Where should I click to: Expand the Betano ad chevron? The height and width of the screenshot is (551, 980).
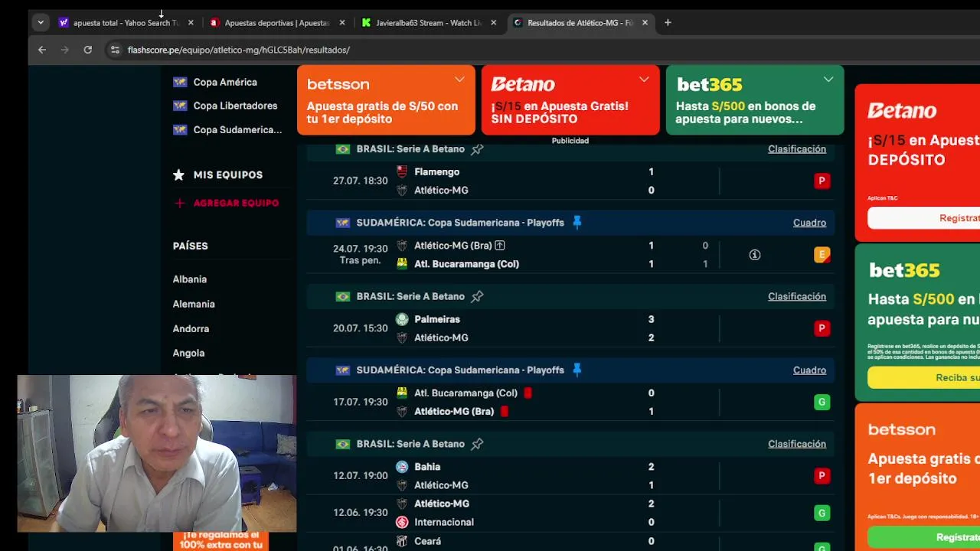click(644, 80)
